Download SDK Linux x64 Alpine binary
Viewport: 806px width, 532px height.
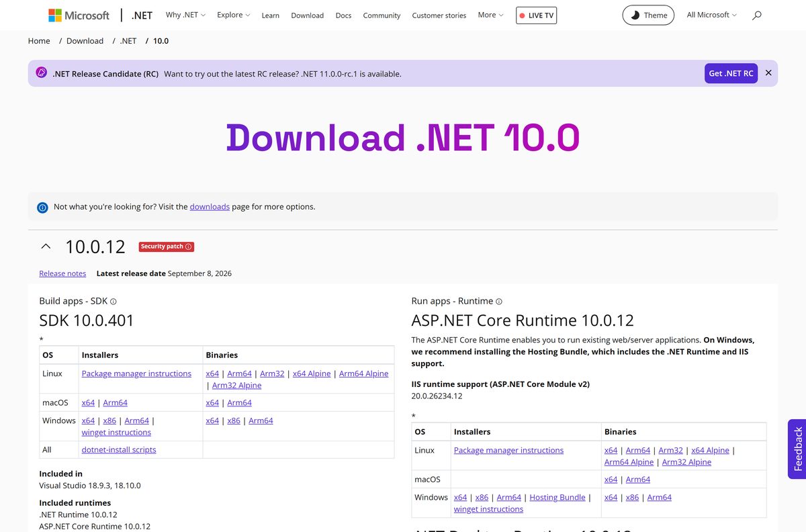pos(312,373)
